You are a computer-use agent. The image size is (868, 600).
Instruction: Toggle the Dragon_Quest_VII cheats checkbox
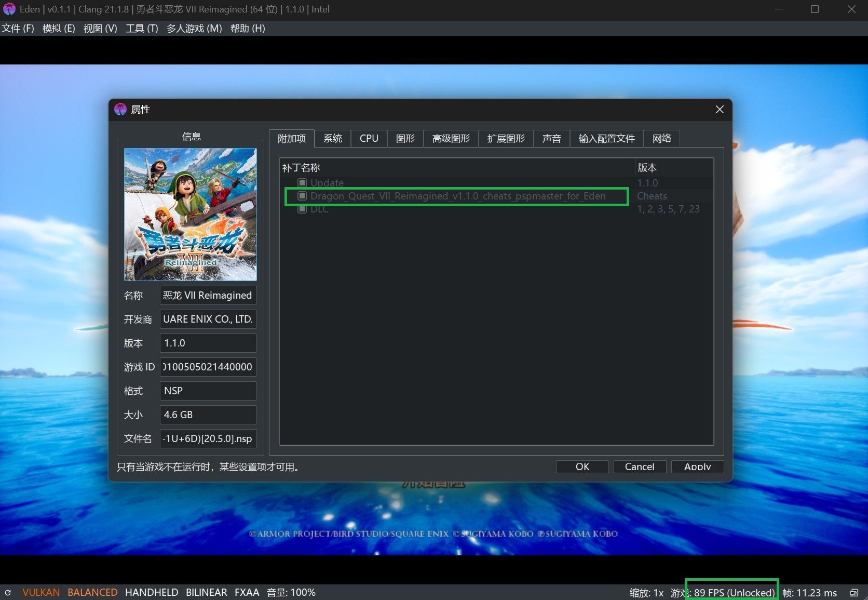click(x=302, y=196)
